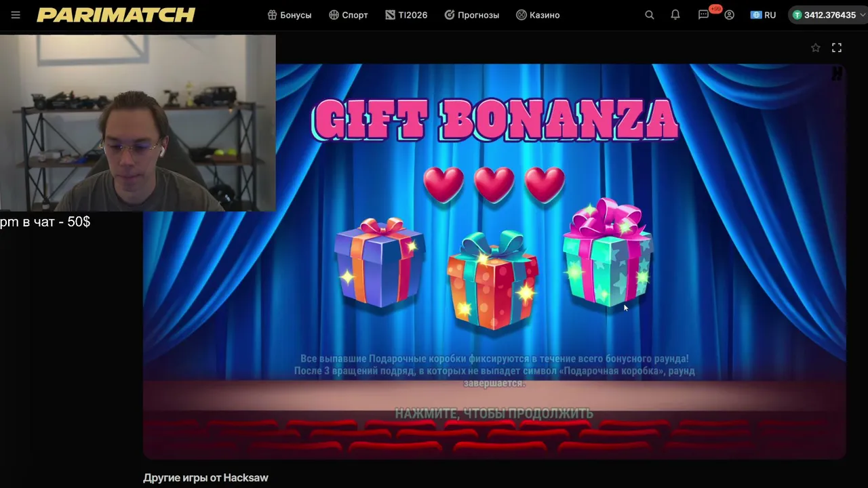Viewport: 868px width, 488px height.
Task: Click the "Другие игры от Hacksaw" heading
Action: [x=205, y=478]
